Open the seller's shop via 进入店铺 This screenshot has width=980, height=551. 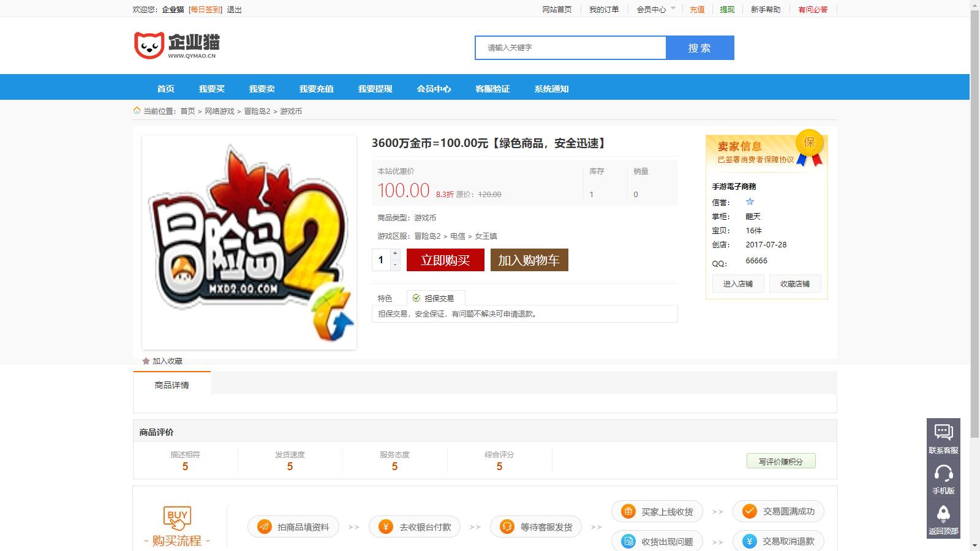point(738,283)
